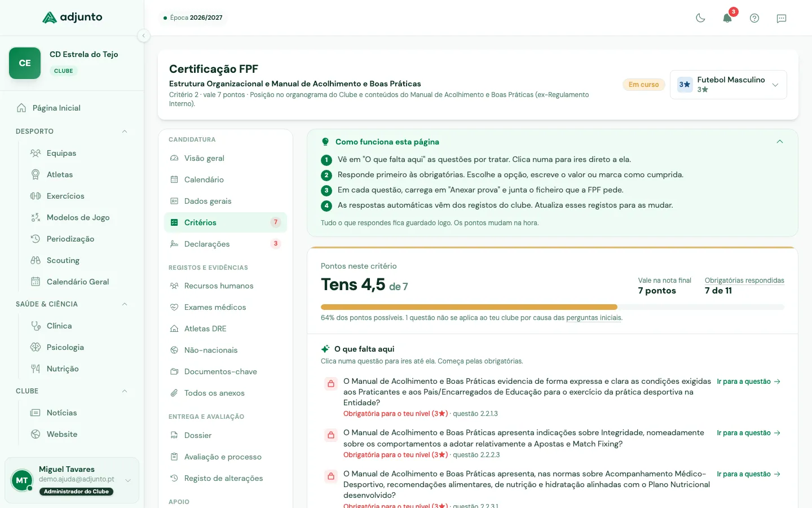This screenshot has width=812, height=508.
Task: Click the Exercícios dumbbell icon
Action: (36, 196)
